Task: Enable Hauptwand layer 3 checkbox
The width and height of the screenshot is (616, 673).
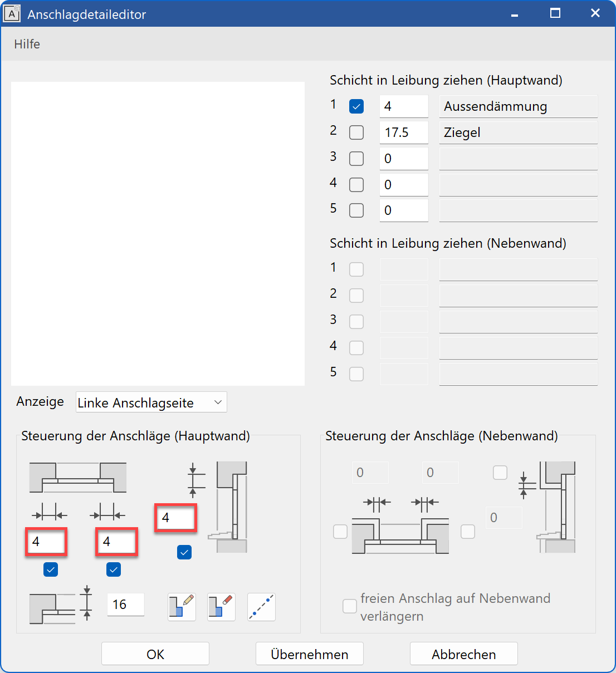Action: click(356, 159)
